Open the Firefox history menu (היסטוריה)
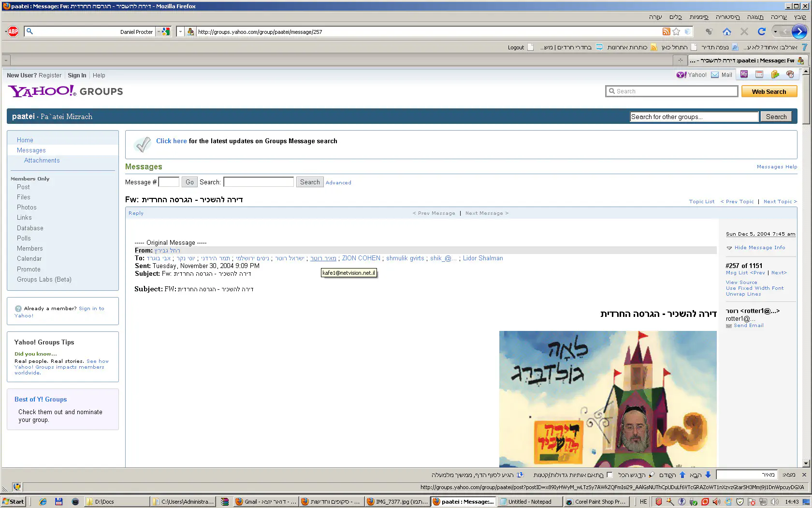 (x=727, y=17)
